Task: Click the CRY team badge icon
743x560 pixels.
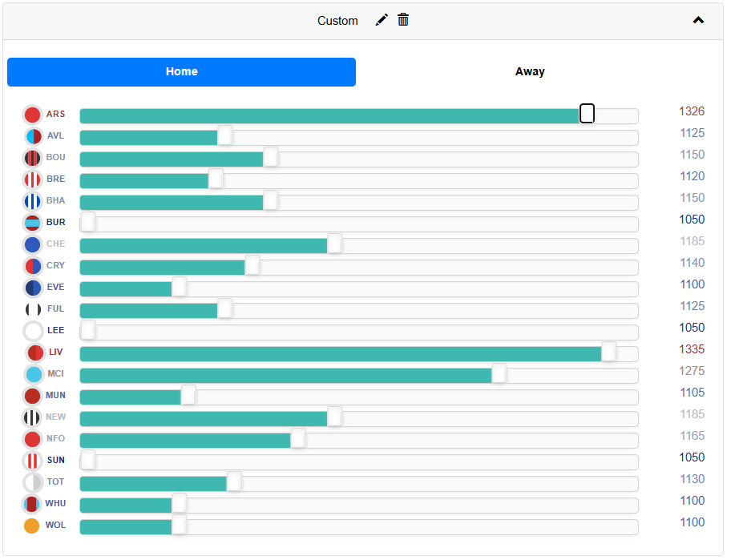Action: [33, 266]
